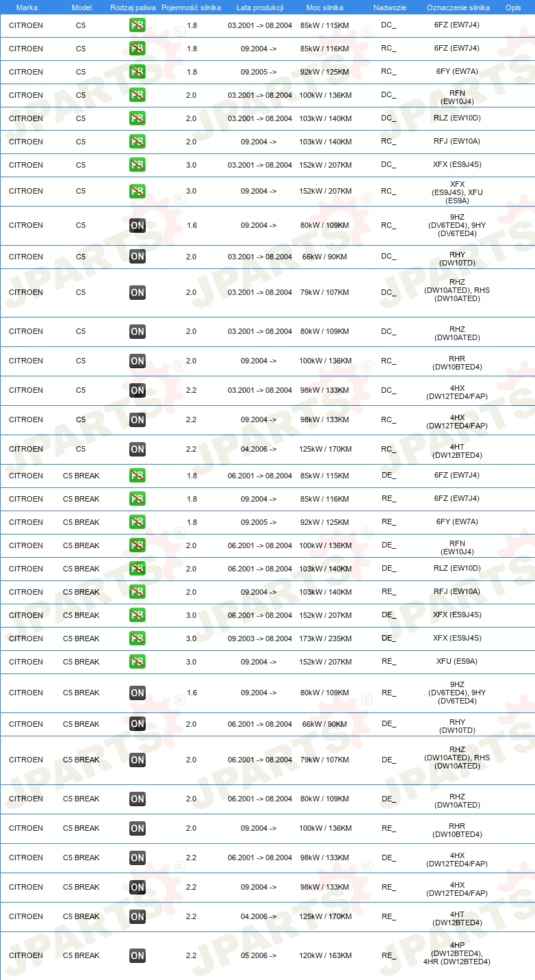Click the "09.2003 -> 08.2004" production years cell
The image size is (535, 980).
coord(260,639)
